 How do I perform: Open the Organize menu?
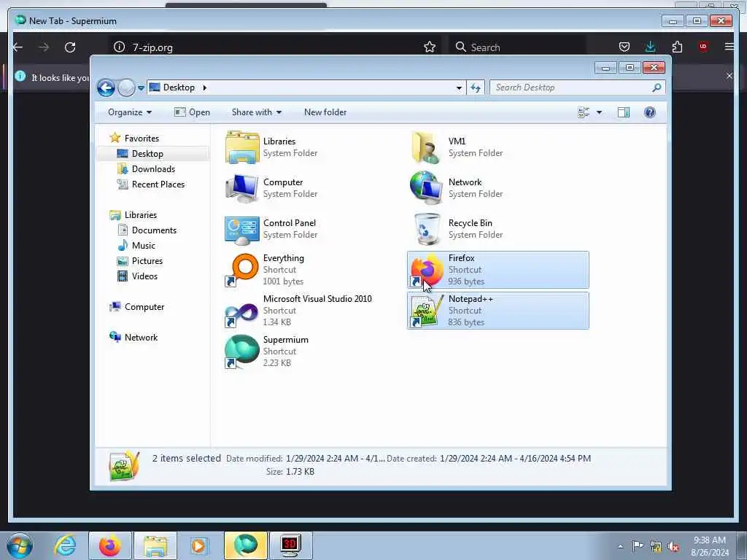coord(130,112)
